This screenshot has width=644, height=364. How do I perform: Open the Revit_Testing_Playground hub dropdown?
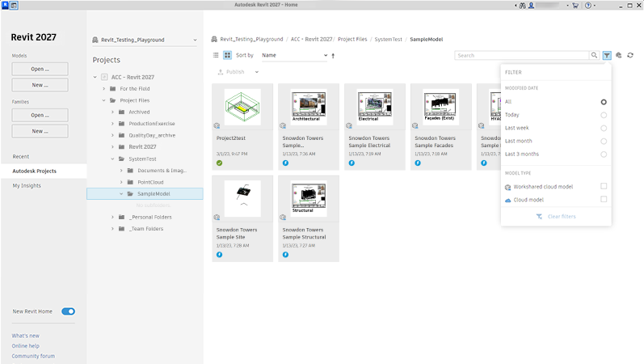coord(145,40)
